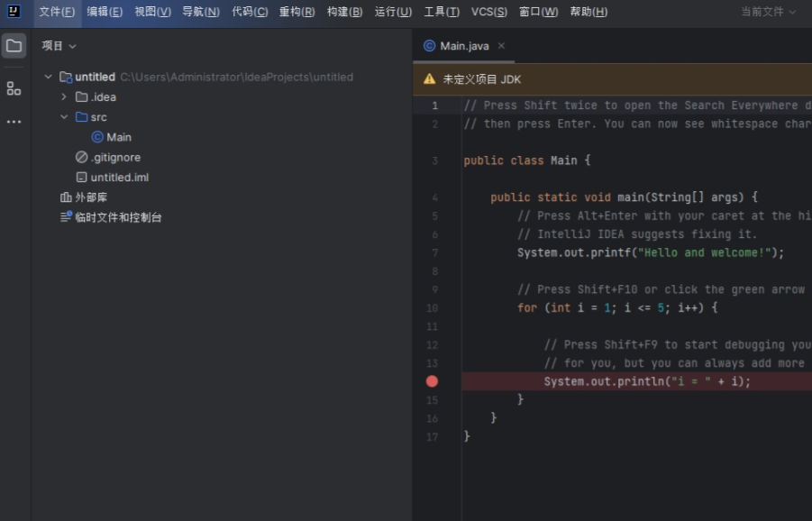Click the 外部库 libraries icon
Image resolution: width=812 pixels, height=521 pixels.
tap(66, 197)
